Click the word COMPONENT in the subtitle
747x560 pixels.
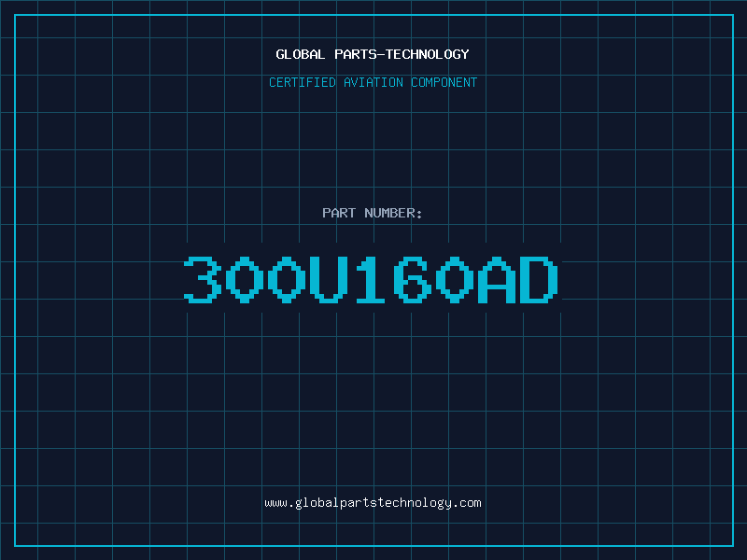(444, 82)
